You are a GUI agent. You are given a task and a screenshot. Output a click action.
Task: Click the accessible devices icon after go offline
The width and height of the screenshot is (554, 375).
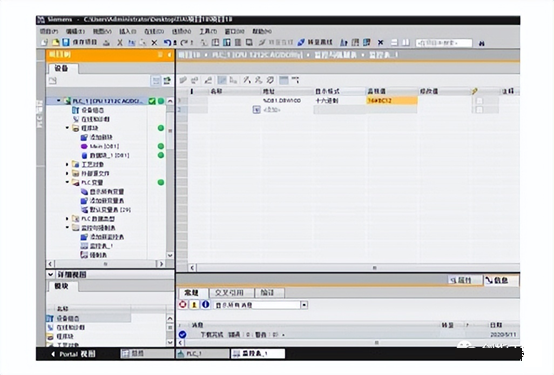tap(343, 43)
